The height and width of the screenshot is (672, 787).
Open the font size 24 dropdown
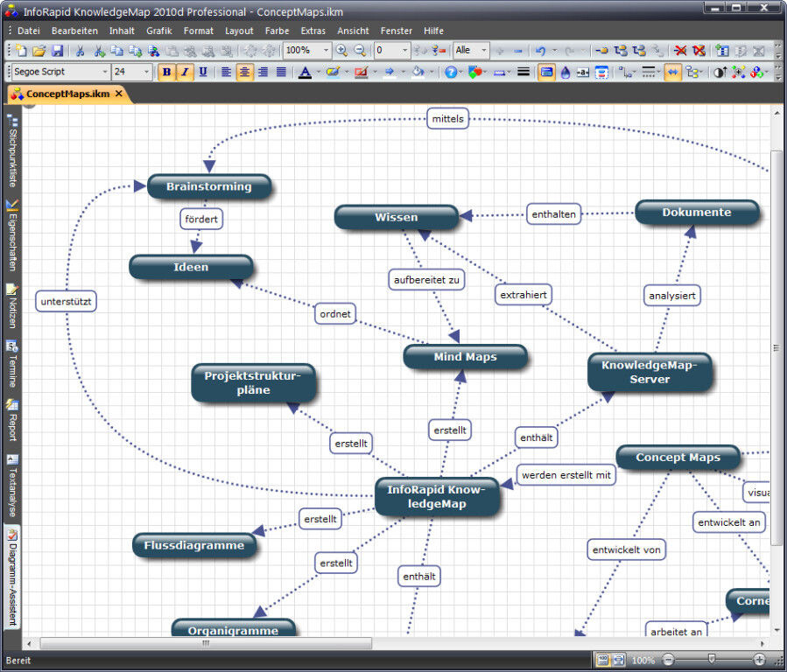(x=147, y=73)
